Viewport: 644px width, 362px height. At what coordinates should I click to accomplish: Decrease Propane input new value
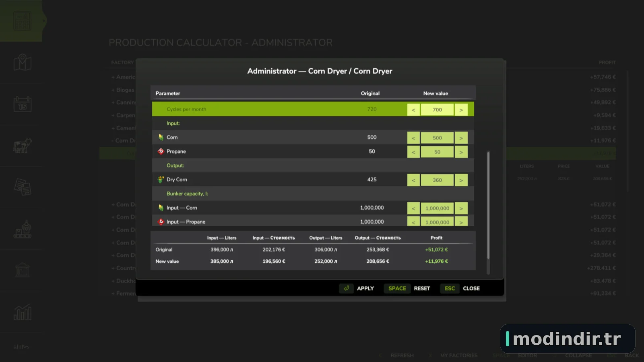click(413, 152)
